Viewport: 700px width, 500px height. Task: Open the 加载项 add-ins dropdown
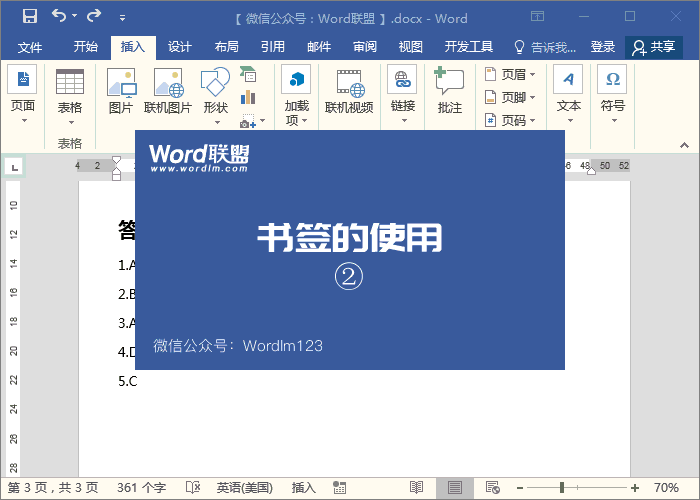click(x=296, y=96)
